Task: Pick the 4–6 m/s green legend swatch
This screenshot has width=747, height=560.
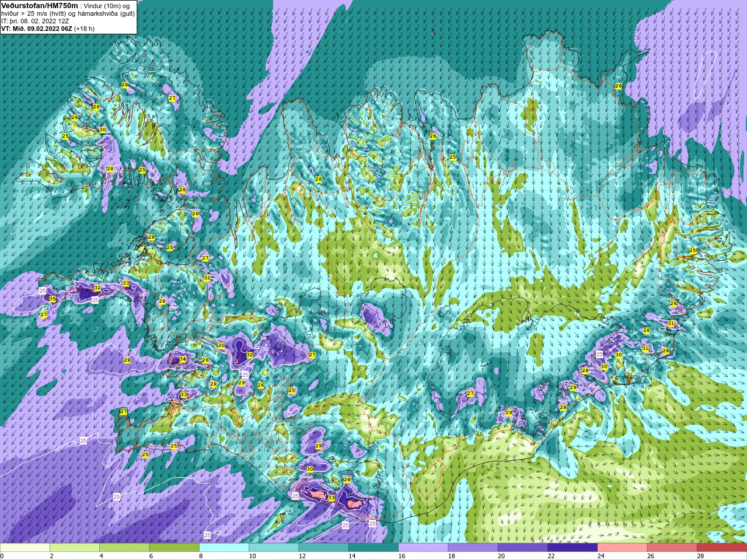Action: (124, 548)
